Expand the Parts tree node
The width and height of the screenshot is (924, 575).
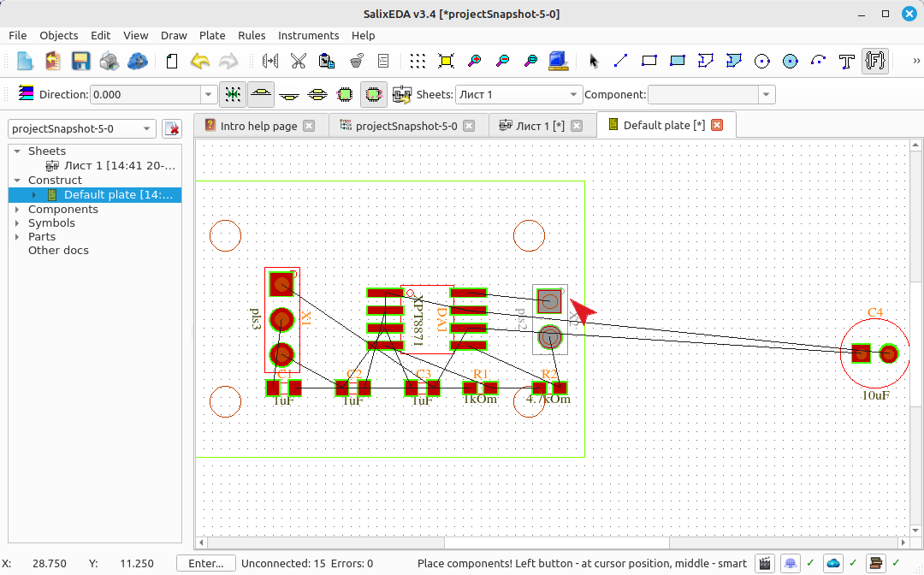(x=17, y=237)
